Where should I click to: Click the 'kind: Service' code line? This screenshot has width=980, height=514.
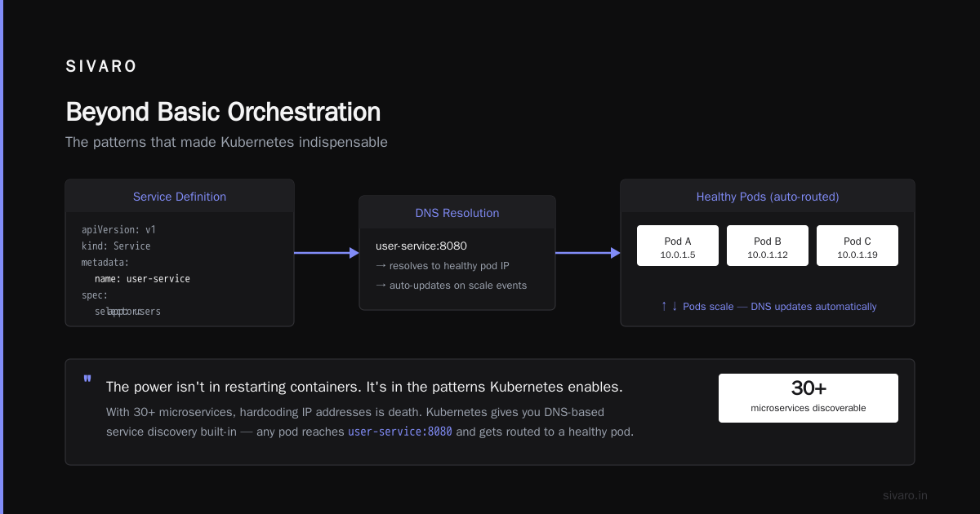[116, 246]
